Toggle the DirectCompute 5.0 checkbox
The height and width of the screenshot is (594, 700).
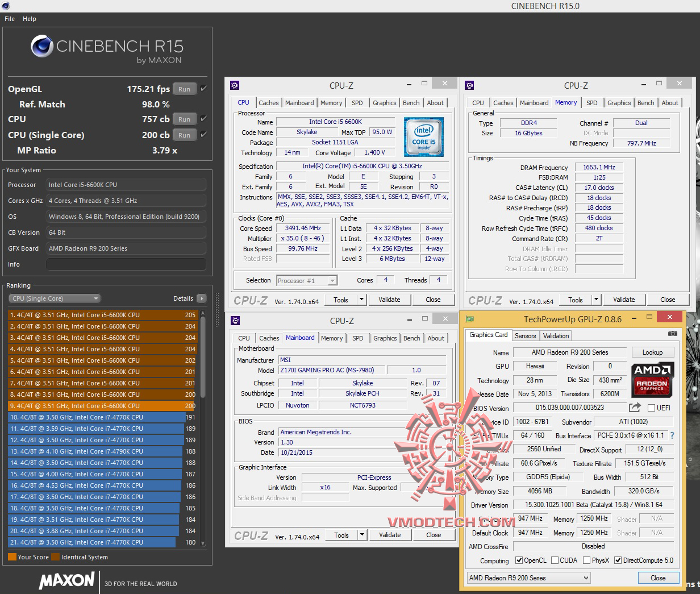(618, 560)
